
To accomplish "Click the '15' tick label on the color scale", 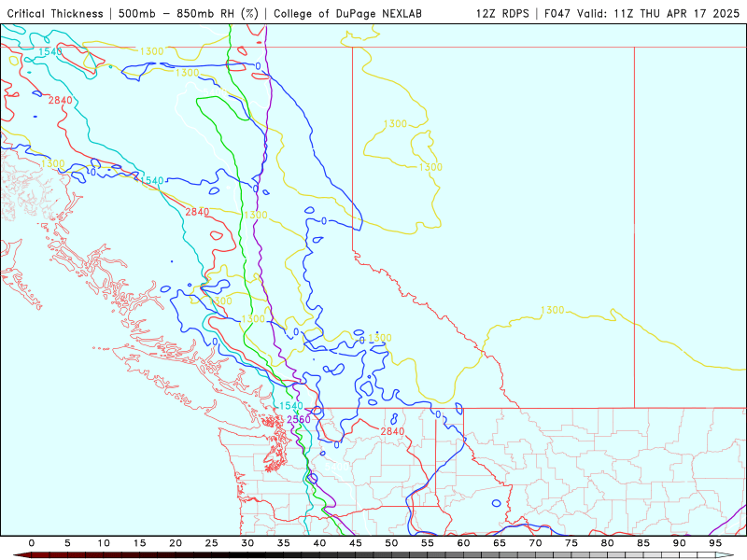I will click(139, 543).
